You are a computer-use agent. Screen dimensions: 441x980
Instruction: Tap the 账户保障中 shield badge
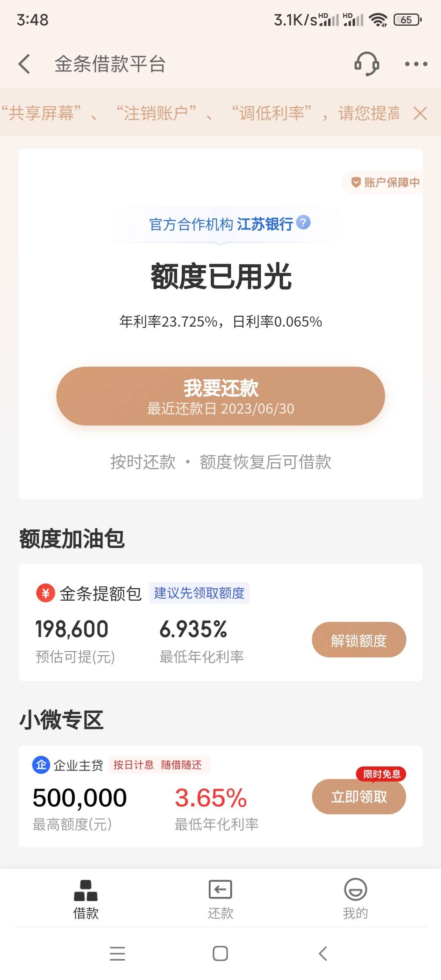click(385, 183)
